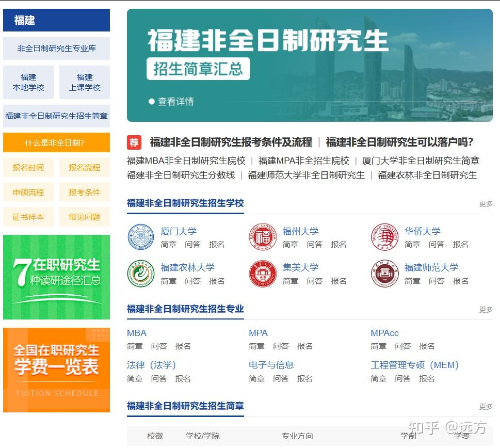
Task: Click 更多 beside 招生学校 section
Action: click(x=486, y=204)
